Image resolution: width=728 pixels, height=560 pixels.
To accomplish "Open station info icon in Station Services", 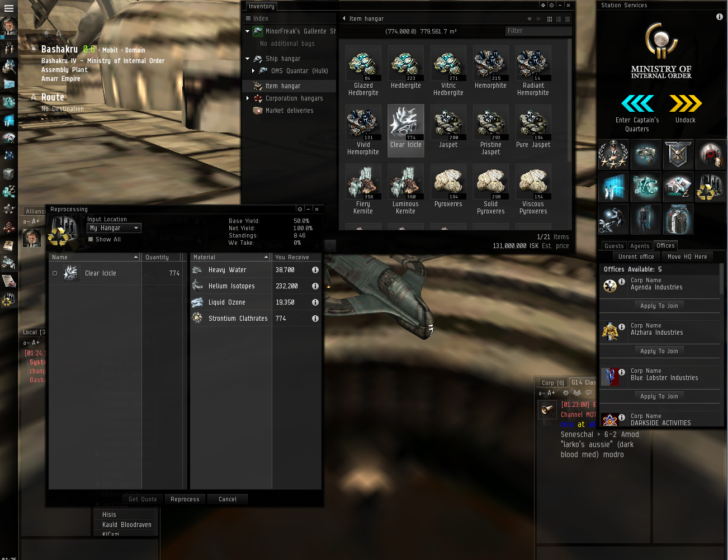I will (x=720, y=17).
